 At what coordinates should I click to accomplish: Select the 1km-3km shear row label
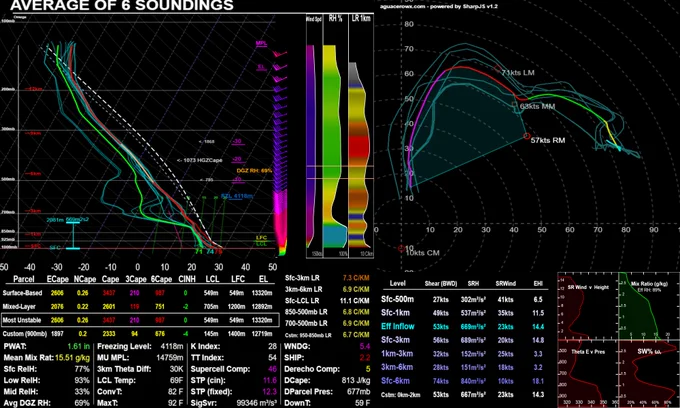click(397, 354)
